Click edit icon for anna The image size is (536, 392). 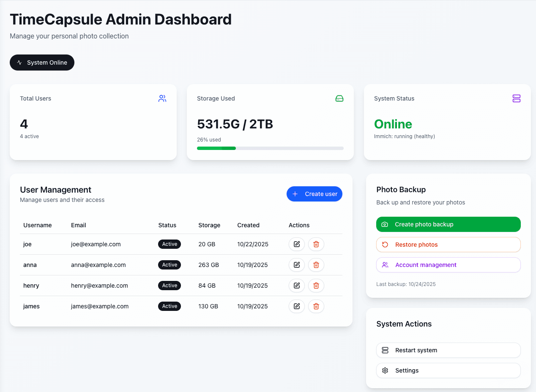point(297,265)
